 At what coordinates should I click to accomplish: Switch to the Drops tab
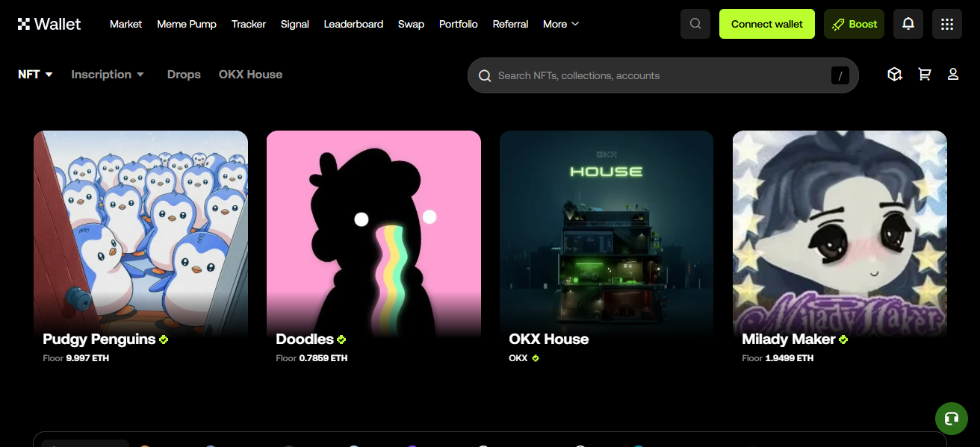coord(184,75)
